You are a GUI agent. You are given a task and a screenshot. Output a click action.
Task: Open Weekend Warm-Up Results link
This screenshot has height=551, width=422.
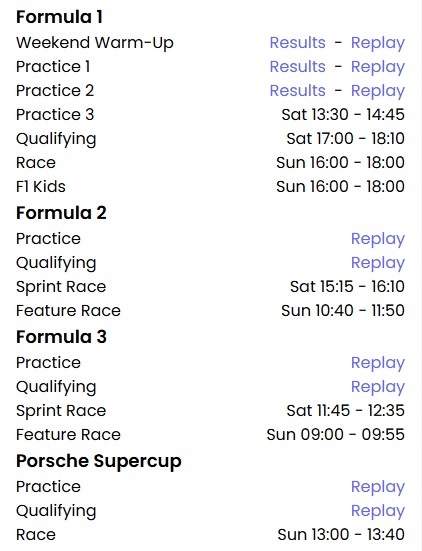(297, 43)
